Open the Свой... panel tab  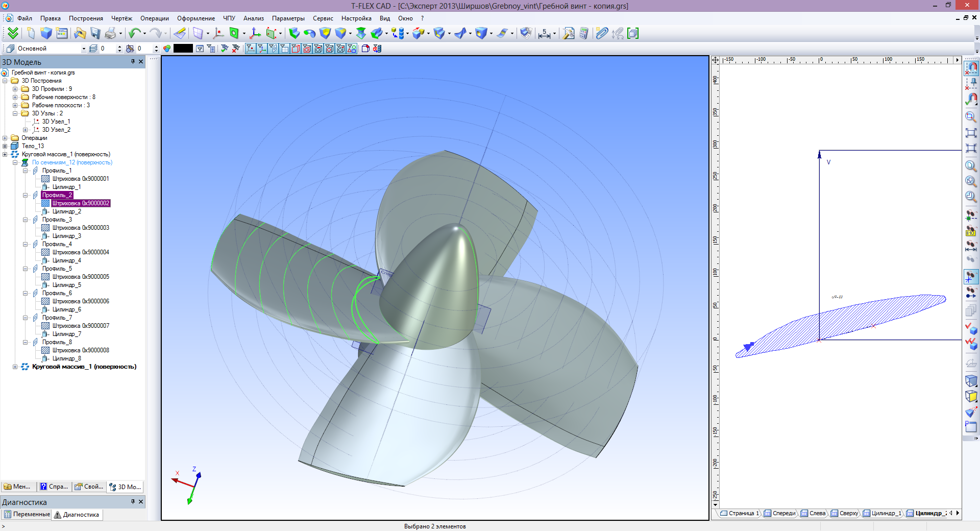pos(89,487)
